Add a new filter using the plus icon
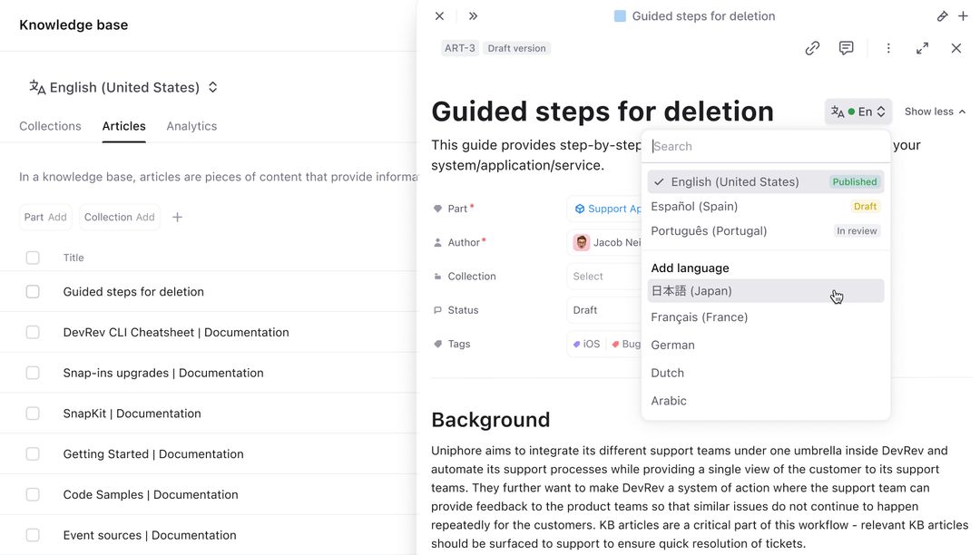 pos(177,217)
